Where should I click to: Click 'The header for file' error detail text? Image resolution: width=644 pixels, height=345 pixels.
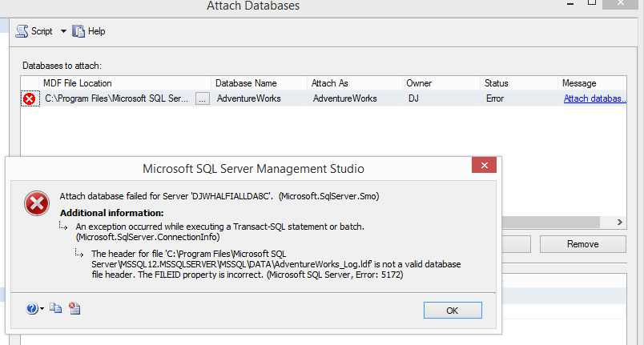tap(276, 264)
